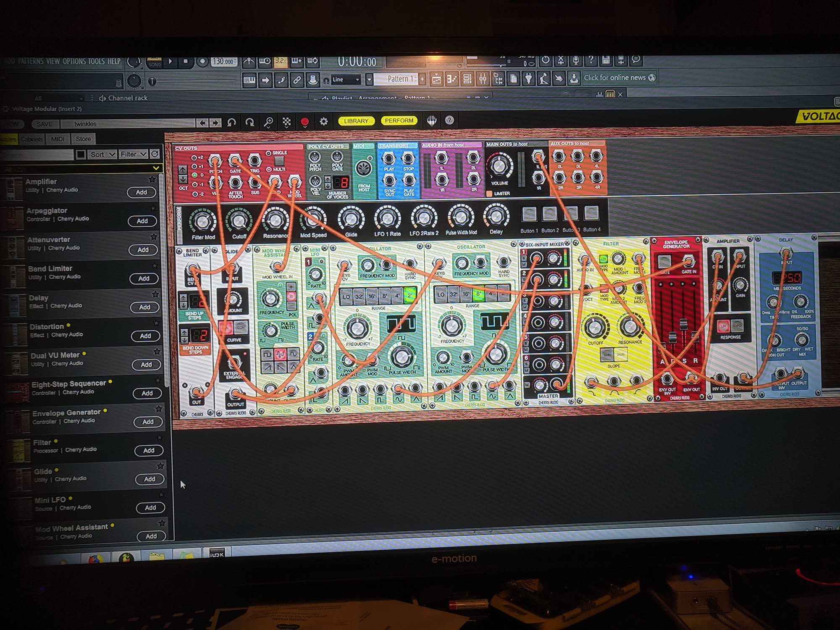Click the link chain icon in toolbar
The width and height of the screenshot is (840, 630).
(297, 80)
